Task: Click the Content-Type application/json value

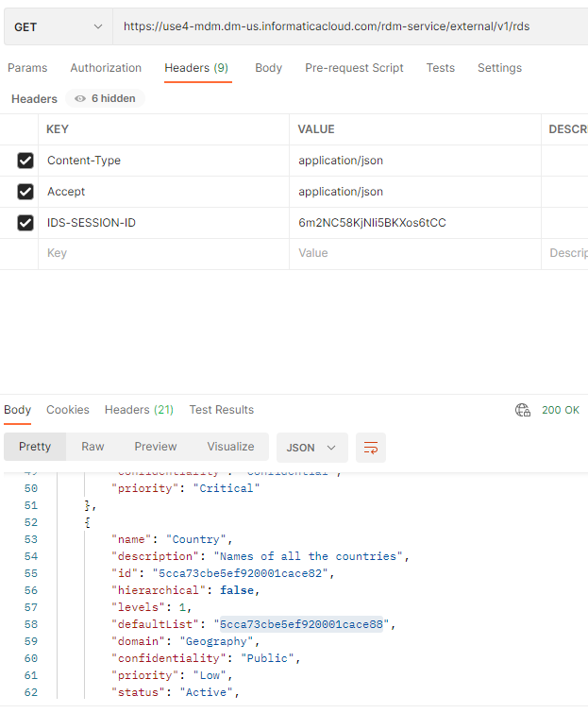Action: (341, 161)
